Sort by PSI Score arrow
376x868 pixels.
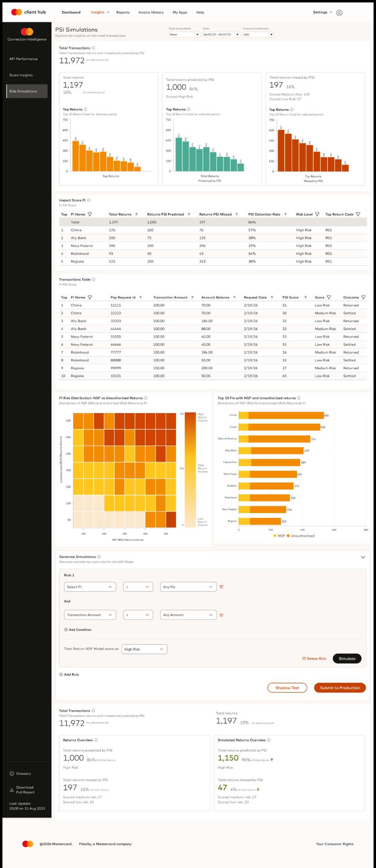[x=305, y=297]
